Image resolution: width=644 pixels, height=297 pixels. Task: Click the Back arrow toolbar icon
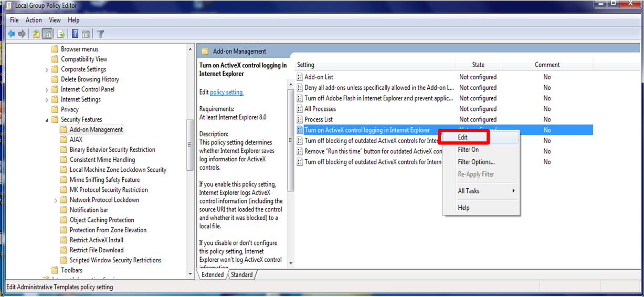coord(11,34)
